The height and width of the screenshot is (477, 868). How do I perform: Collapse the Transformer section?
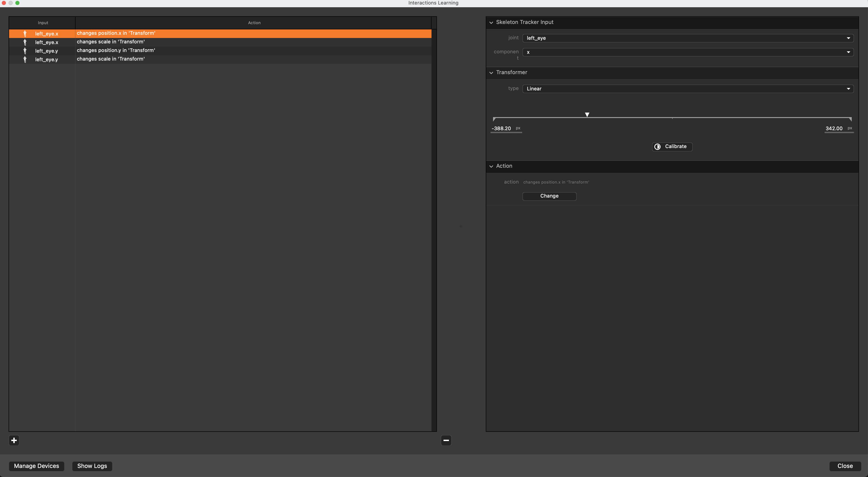click(491, 73)
